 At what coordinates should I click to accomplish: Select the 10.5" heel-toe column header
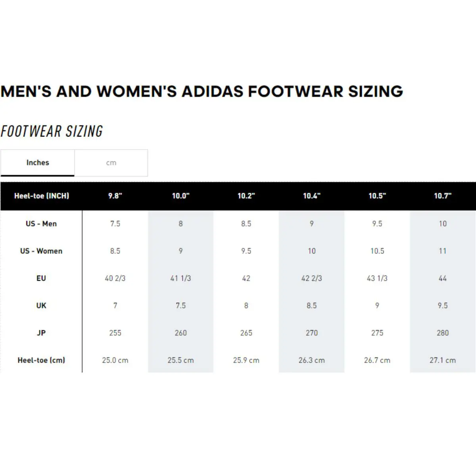(x=377, y=196)
